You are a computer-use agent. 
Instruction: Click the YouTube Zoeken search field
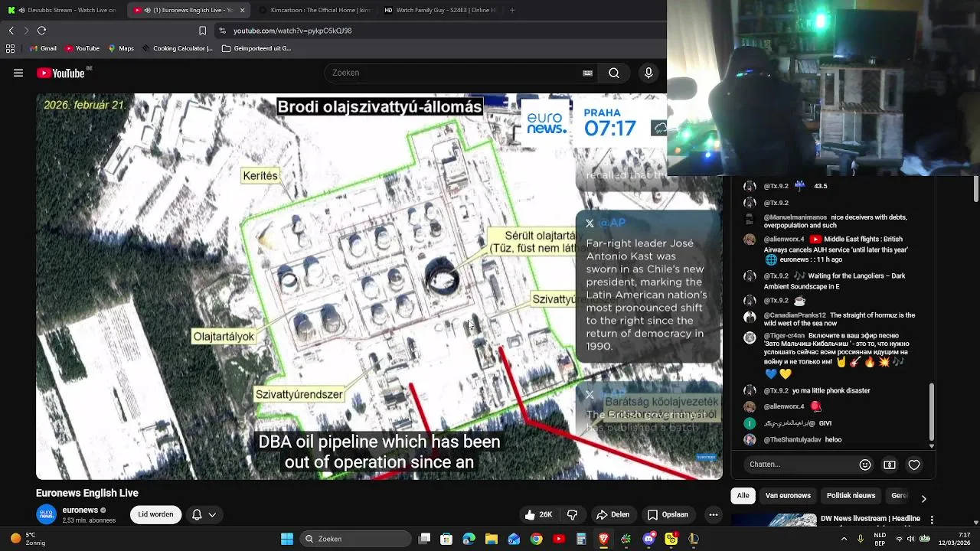click(x=459, y=73)
